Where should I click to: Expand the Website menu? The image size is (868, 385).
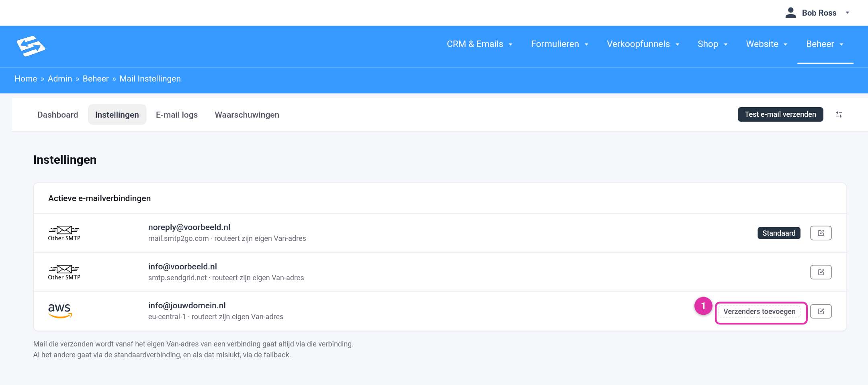[x=767, y=44]
